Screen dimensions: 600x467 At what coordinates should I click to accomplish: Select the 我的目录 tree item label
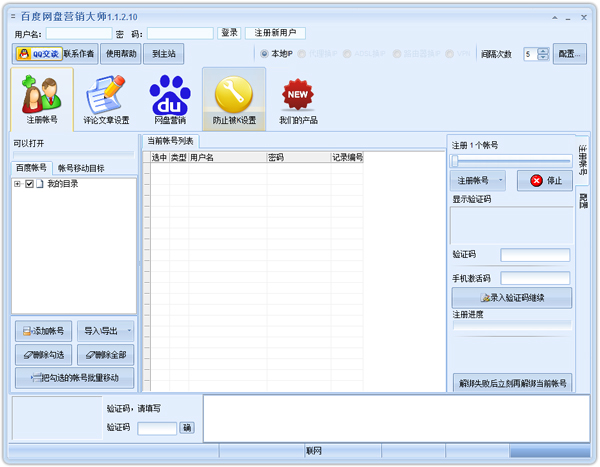(62, 184)
